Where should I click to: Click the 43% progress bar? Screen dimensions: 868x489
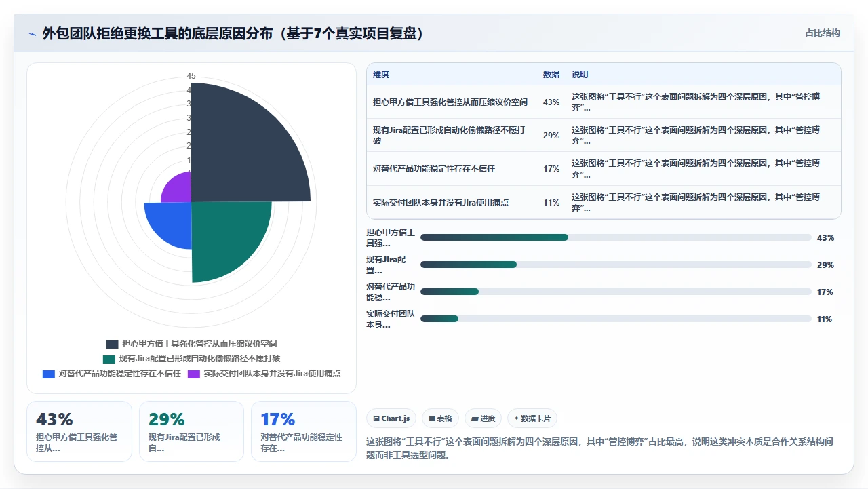(x=616, y=237)
